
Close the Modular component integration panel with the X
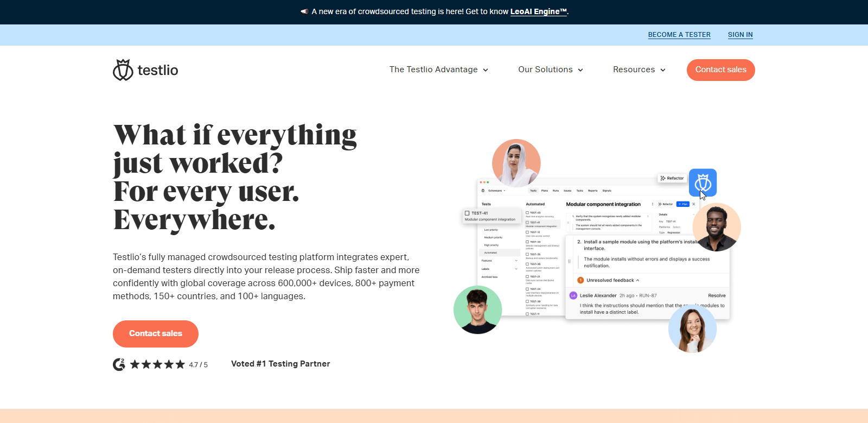693,204
